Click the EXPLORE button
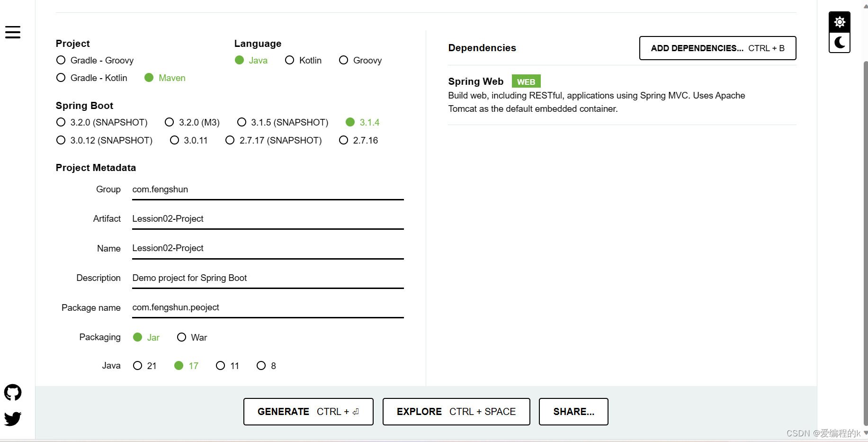The height and width of the screenshot is (442, 868). coord(456,412)
